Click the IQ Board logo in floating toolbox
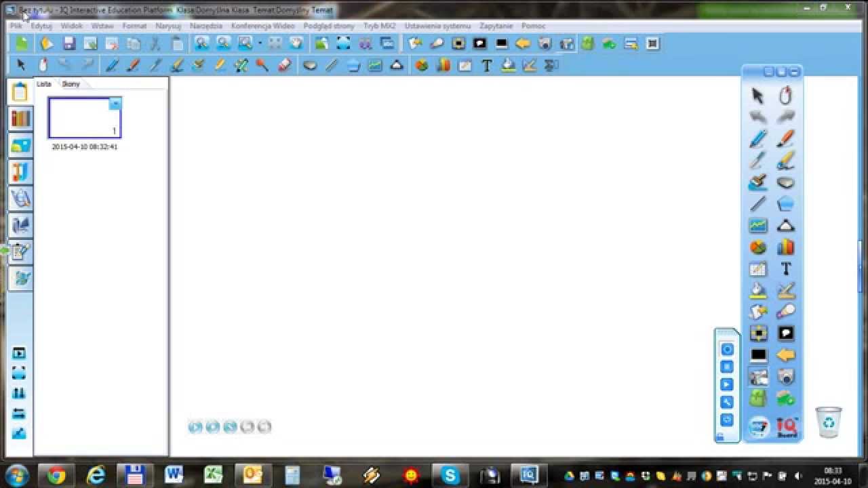The height and width of the screenshot is (488, 868). [x=787, y=427]
